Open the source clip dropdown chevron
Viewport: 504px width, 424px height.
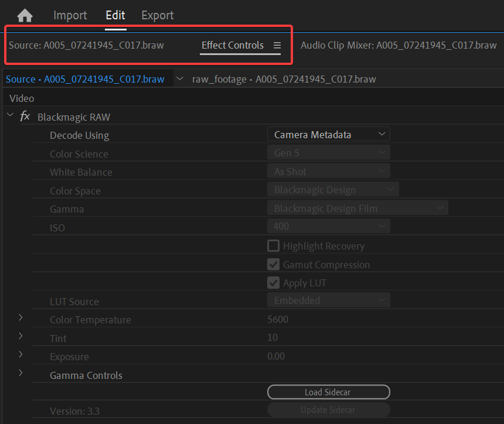click(x=180, y=78)
